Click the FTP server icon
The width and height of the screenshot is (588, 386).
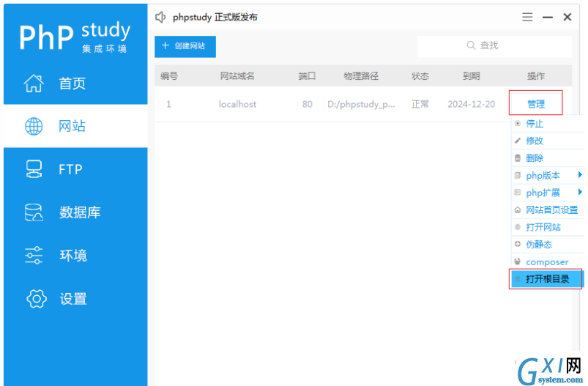tap(34, 169)
